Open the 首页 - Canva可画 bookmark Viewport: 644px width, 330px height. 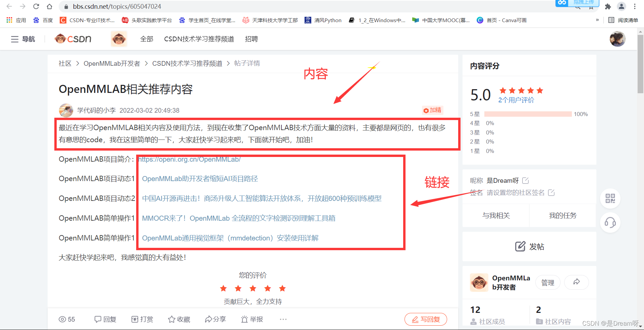pyautogui.click(x=502, y=20)
